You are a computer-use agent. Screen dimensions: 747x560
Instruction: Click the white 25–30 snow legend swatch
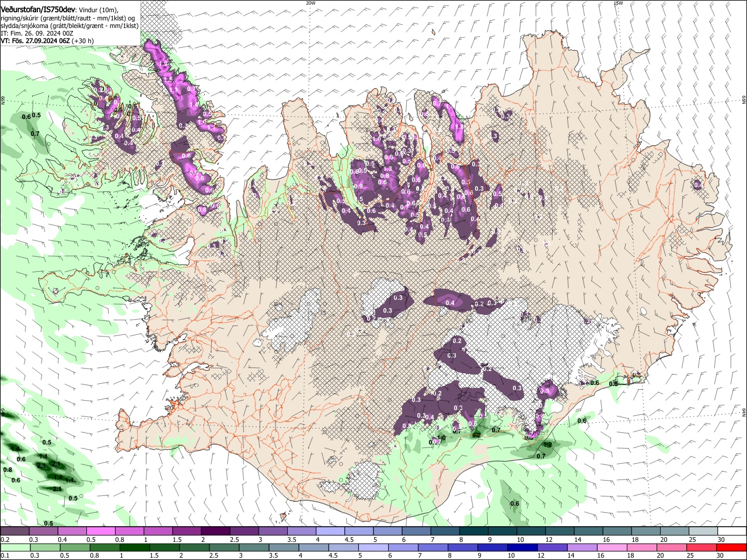(x=702, y=531)
